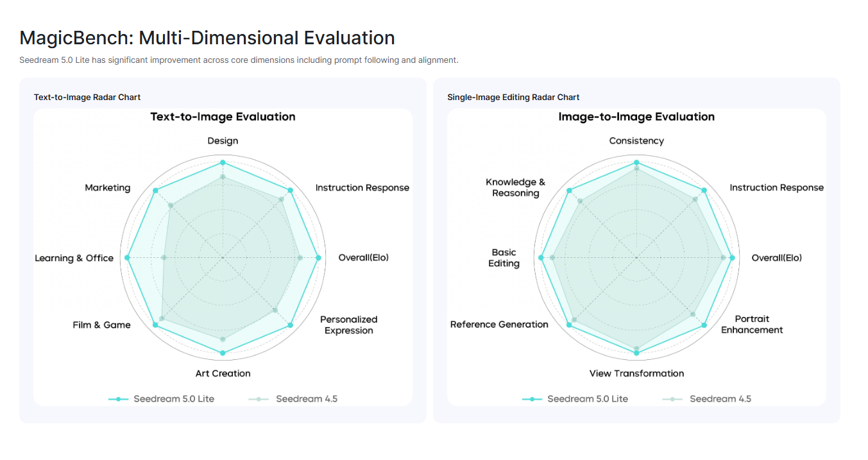Image resolution: width=868 pixels, height=460 pixels.
Task: Click Seedream 5.0 Lite Design data point
Action: (x=223, y=162)
